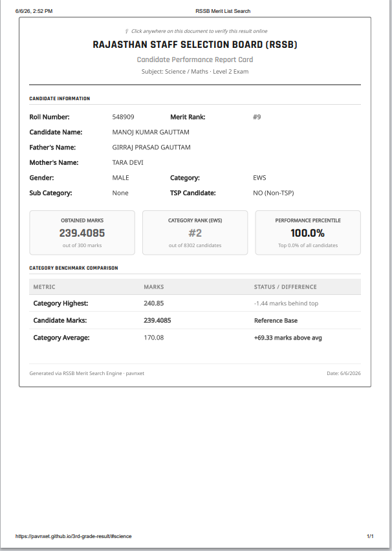Click the Sub Category label

[50, 193]
